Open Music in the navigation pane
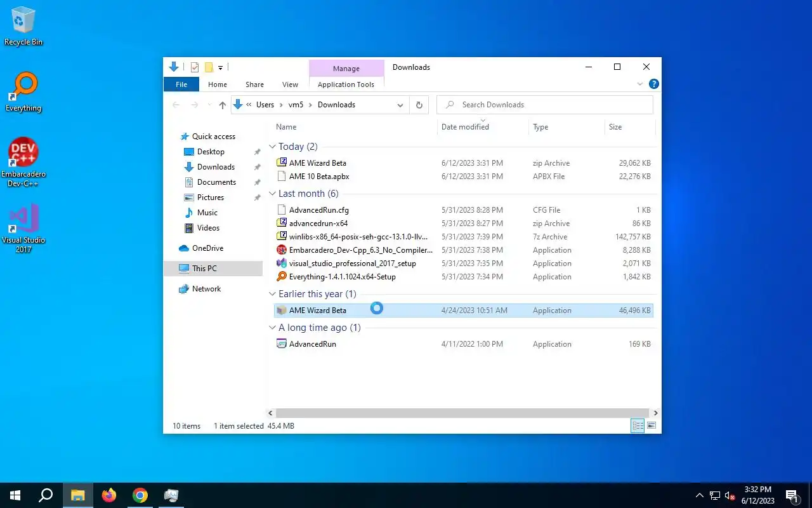The width and height of the screenshot is (812, 508). click(207, 213)
